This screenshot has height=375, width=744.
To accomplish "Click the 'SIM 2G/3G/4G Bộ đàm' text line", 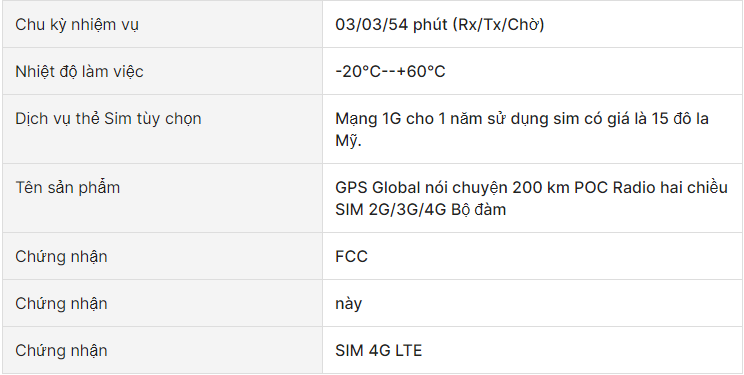I will click(420, 209).
